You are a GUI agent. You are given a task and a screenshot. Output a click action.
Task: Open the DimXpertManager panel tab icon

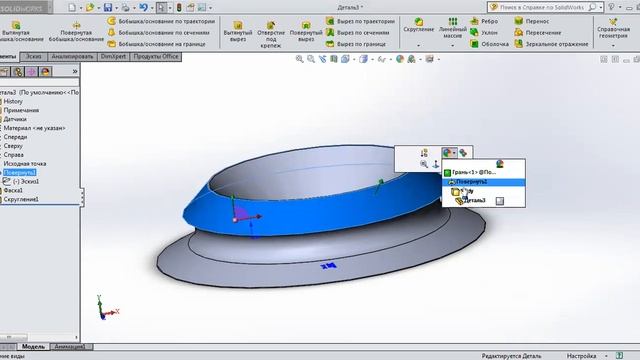tap(31, 72)
